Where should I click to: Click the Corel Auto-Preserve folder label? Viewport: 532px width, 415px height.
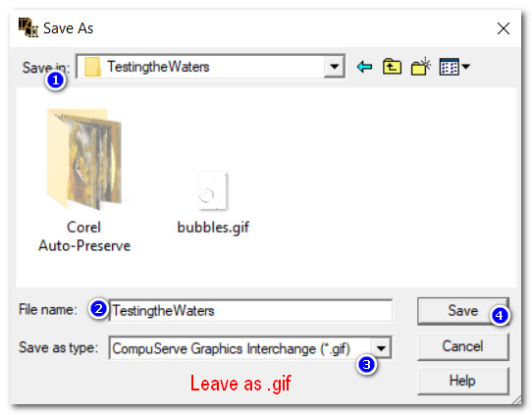point(84,236)
